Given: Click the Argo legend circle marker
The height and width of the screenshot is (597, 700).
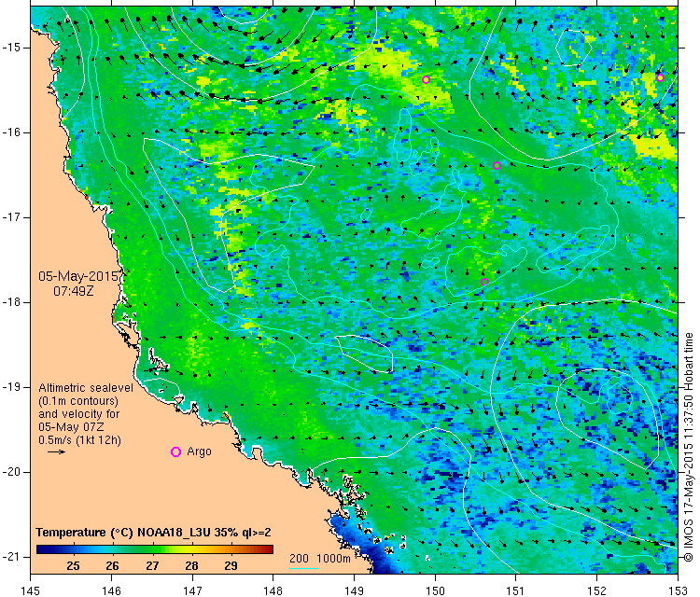Looking at the screenshot, I should (175, 452).
